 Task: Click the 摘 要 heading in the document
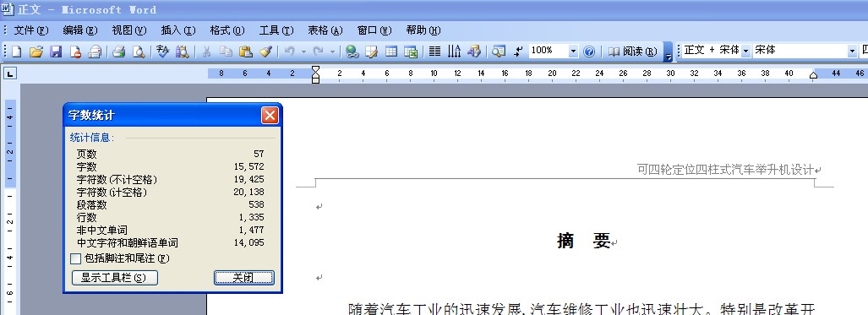pyautogui.click(x=583, y=241)
